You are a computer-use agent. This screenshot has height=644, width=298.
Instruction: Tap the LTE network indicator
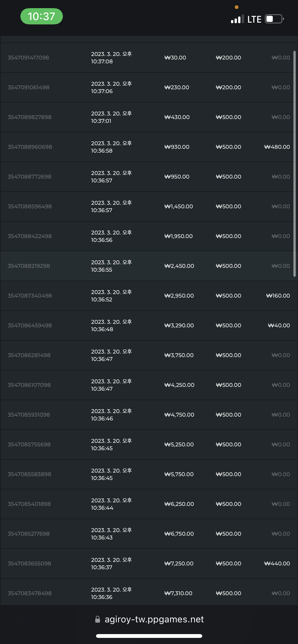[x=254, y=19]
